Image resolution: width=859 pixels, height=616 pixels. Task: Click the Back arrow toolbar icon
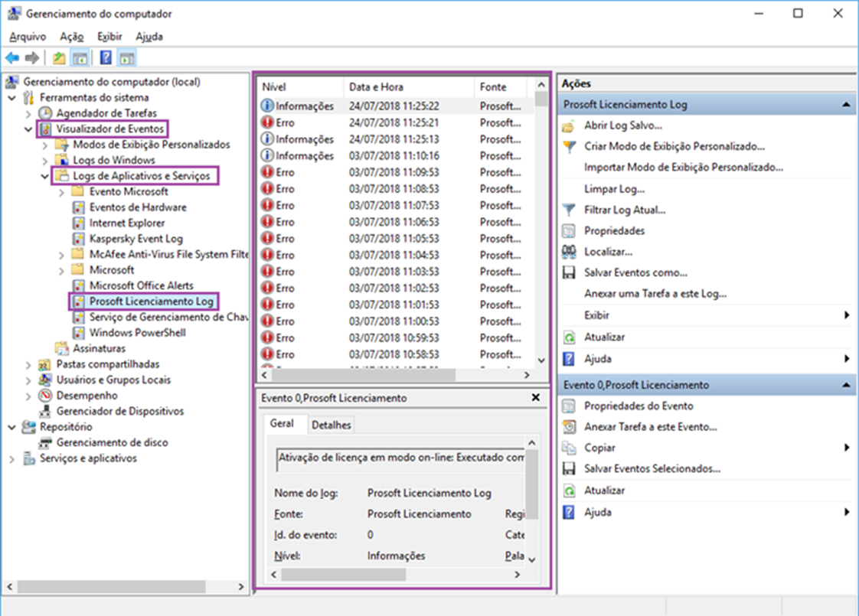tap(12, 57)
